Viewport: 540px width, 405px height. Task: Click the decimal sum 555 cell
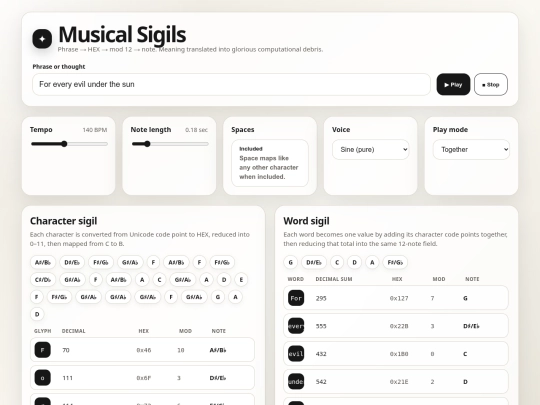click(x=321, y=326)
